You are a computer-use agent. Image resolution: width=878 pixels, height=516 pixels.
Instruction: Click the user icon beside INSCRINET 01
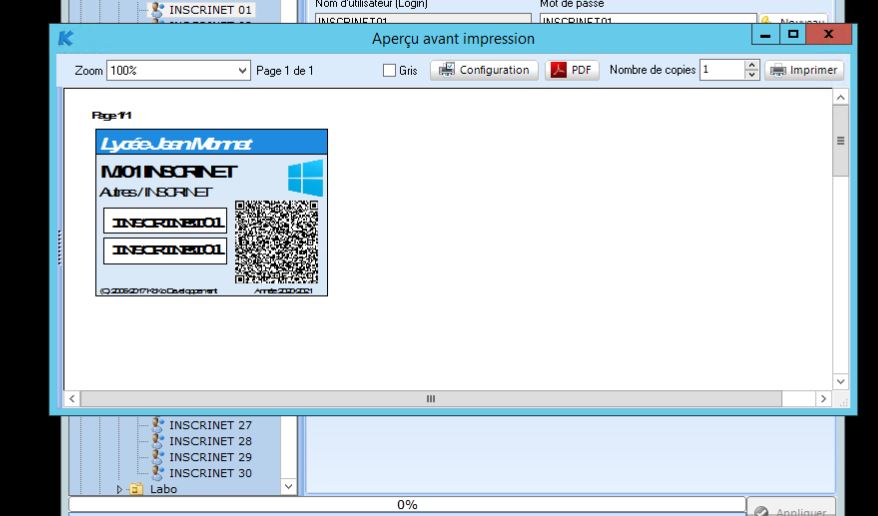point(158,10)
